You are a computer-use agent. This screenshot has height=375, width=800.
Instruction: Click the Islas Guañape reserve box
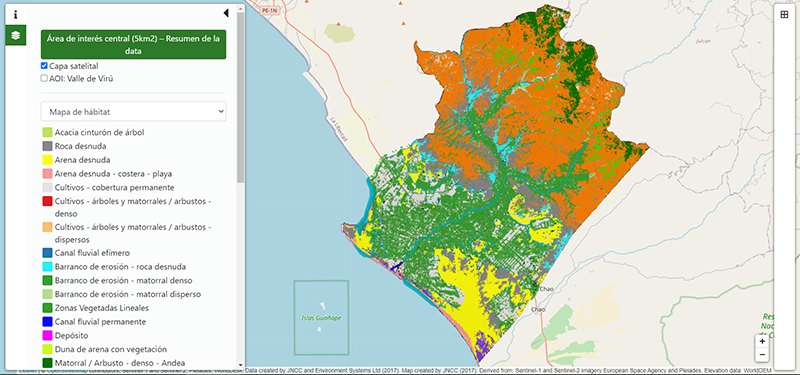coord(321,317)
